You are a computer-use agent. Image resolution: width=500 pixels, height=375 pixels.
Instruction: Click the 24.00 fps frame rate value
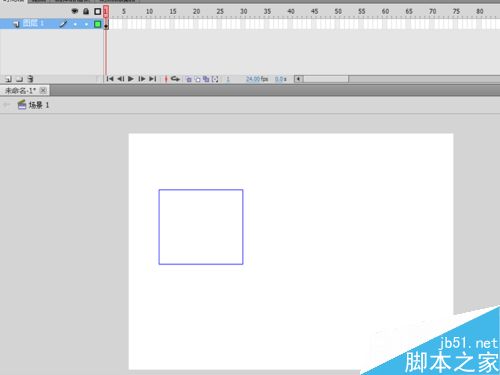click(x=257, y=79)
